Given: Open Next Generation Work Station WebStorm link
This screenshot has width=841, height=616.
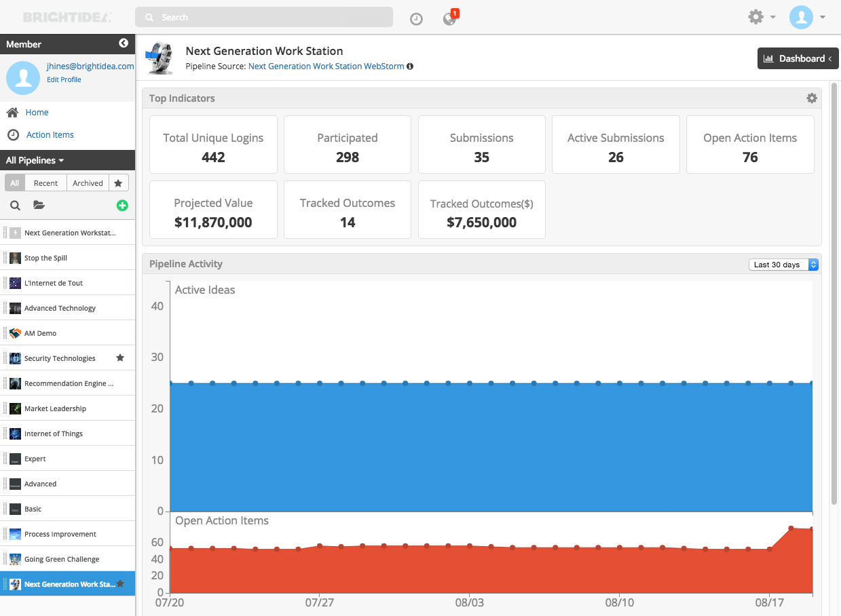Looking at the screenshot, I should 326,66.
